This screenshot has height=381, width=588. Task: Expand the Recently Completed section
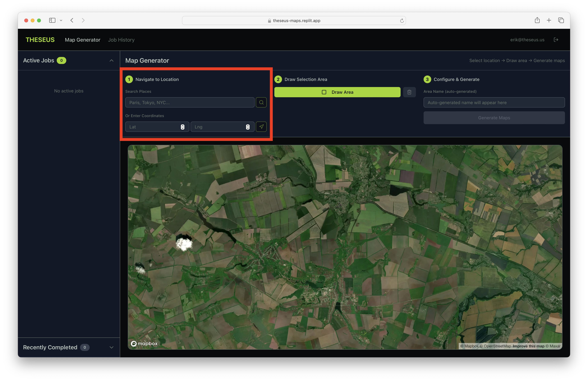tap(111, 347)
